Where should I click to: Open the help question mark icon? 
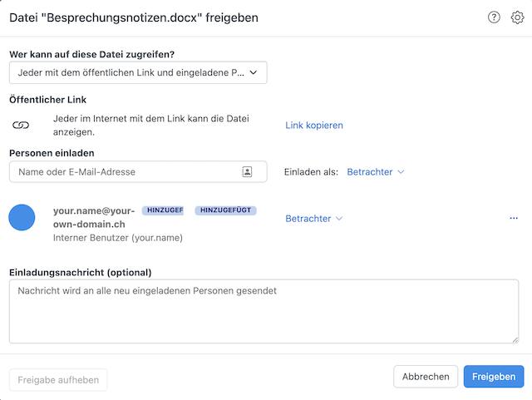(x=494, y=17)
